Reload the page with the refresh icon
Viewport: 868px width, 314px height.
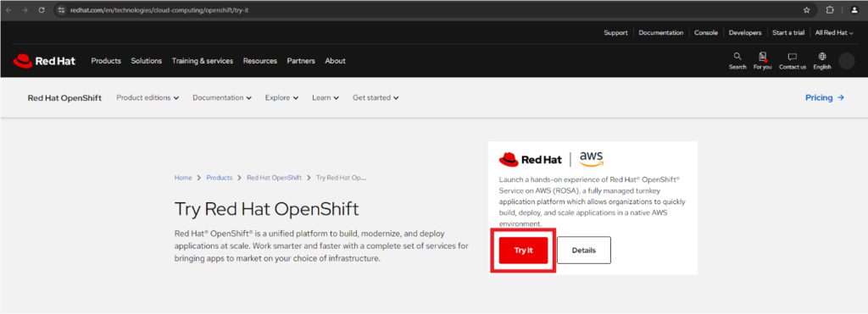pos(42,10)
